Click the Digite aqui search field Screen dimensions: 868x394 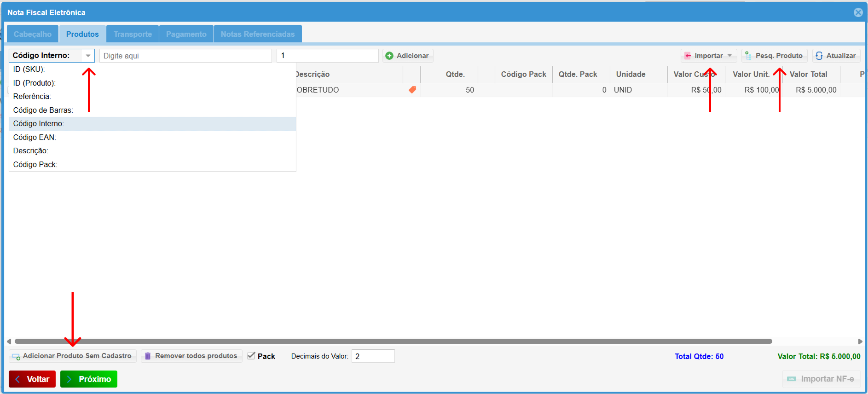185,56
